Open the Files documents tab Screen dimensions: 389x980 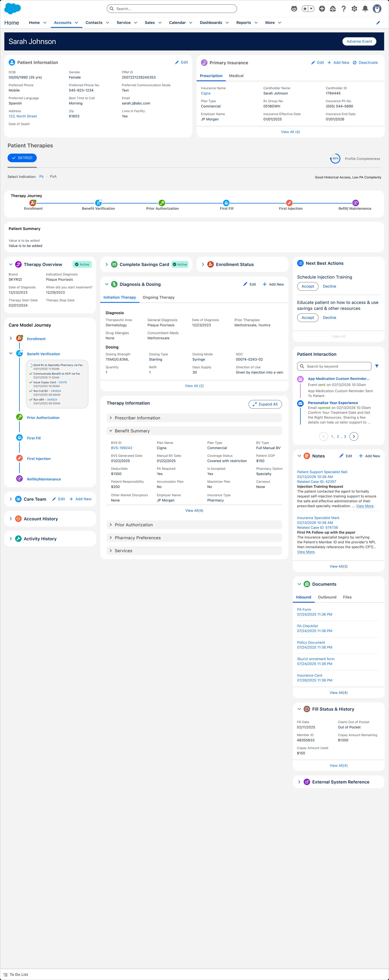click(347, 597)
